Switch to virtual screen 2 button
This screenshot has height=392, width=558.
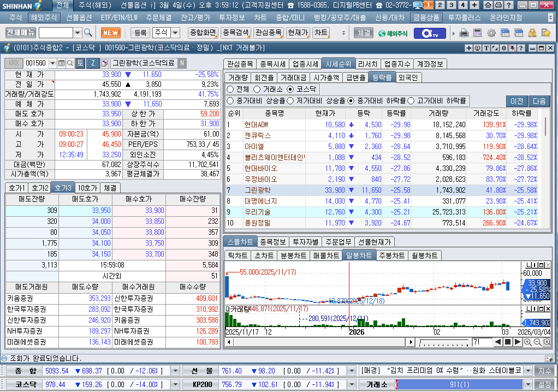(x=440, y=5)
